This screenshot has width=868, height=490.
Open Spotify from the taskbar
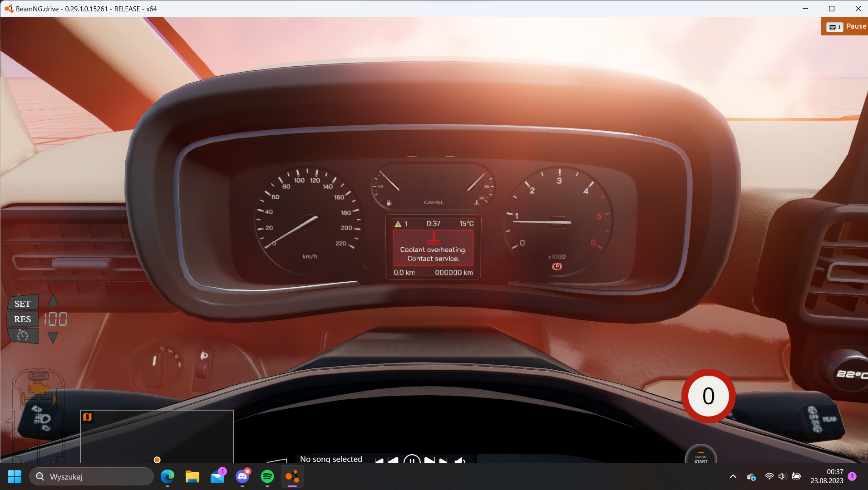click(x=267, y=476)
